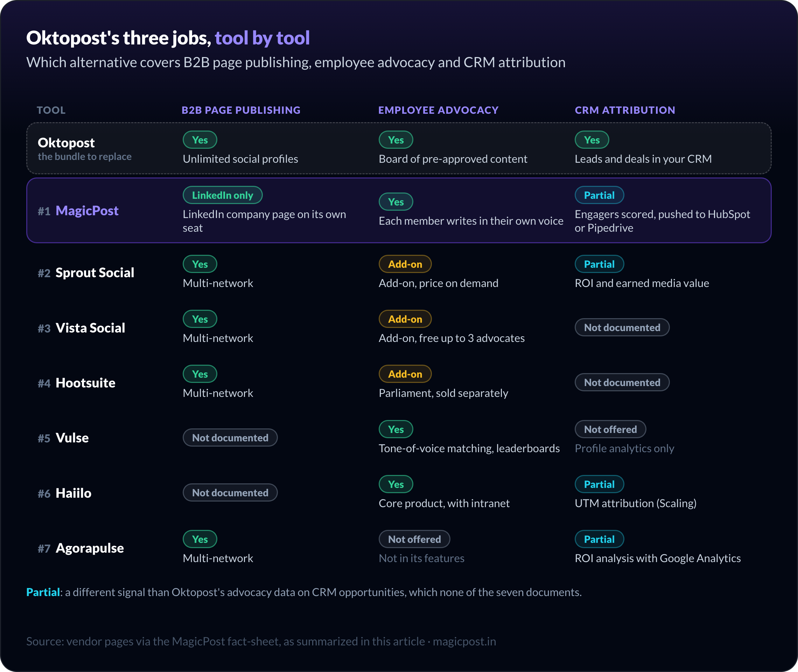Click 'Not in its features' text

tap(422, 558)
